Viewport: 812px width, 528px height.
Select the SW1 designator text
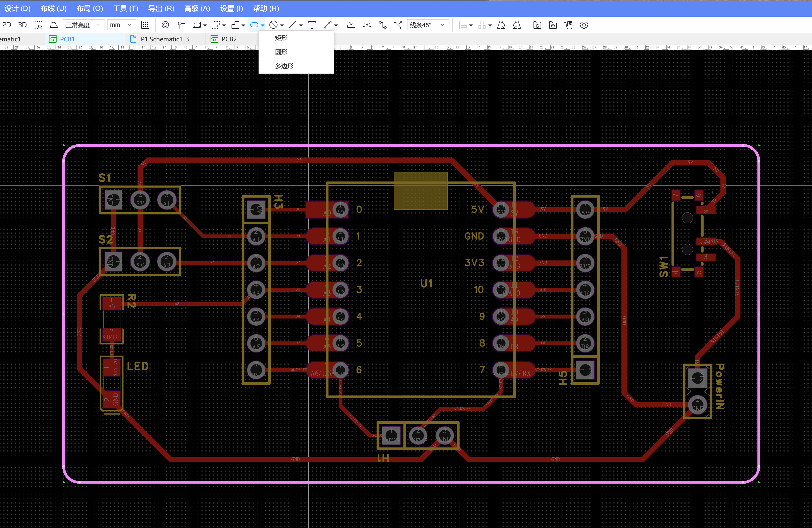(664, 267)
